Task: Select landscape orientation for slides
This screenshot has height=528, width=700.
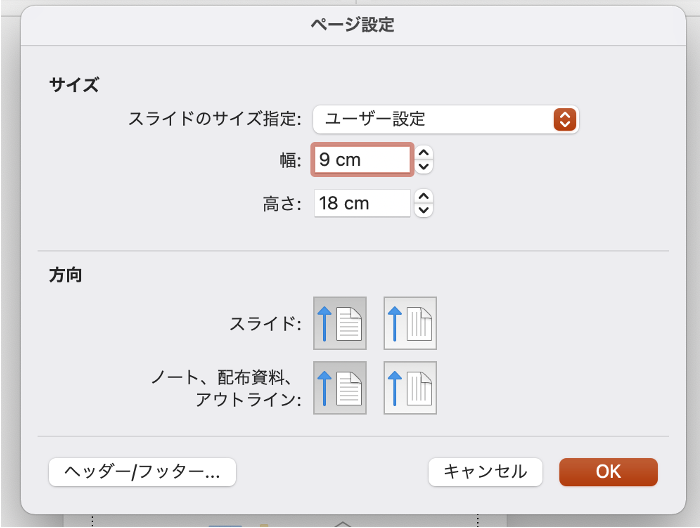Action: (x=410, y=323)
